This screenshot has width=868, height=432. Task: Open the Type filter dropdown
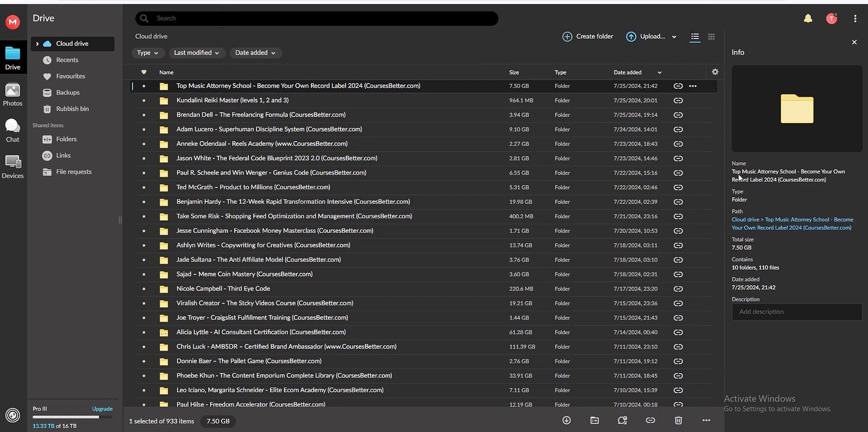coord(148,53)
